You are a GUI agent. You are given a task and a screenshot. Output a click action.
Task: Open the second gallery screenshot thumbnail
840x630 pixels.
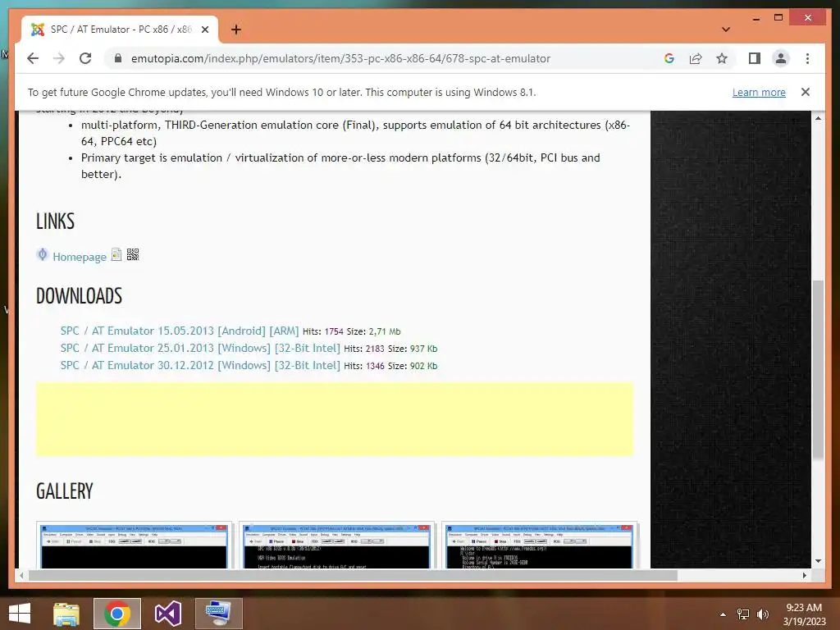pyautogui.click(x=337, y=546)
